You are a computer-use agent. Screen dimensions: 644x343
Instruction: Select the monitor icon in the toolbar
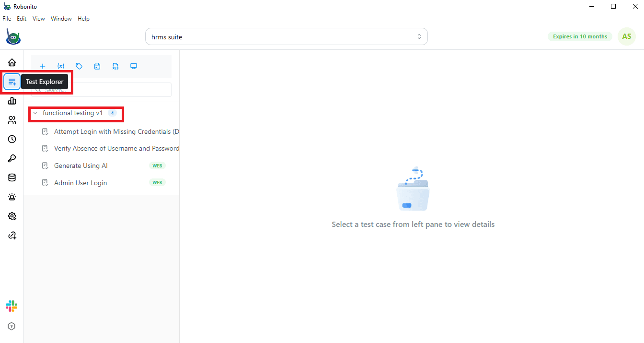click(133, 66)
